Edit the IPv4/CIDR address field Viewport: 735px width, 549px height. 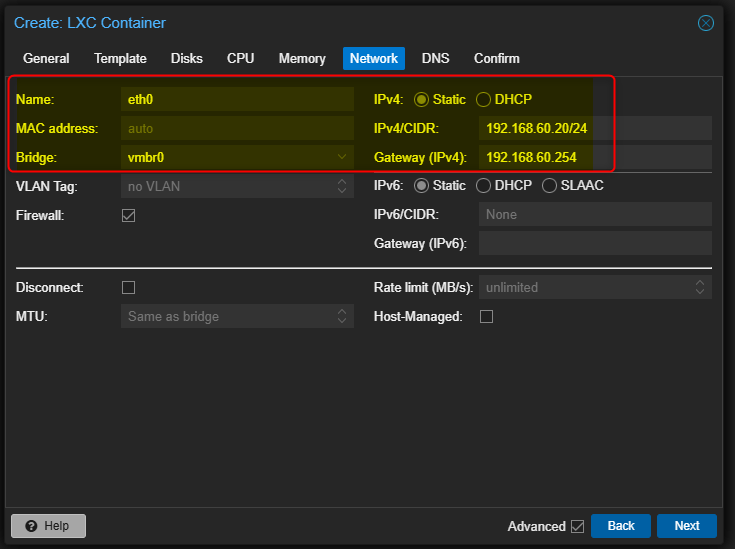coord(595,128)
